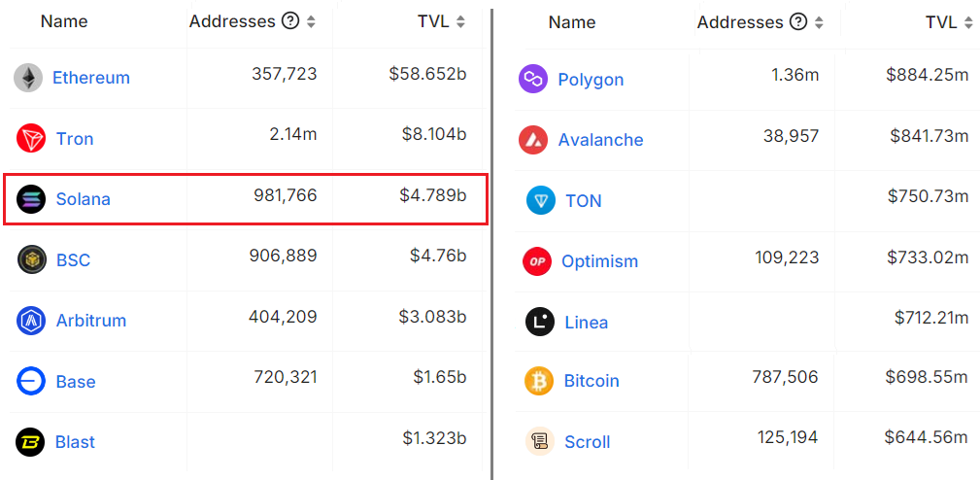Click the Avalanche logo icon
This screenshot has height=480, width=980.
pos(533,140)
